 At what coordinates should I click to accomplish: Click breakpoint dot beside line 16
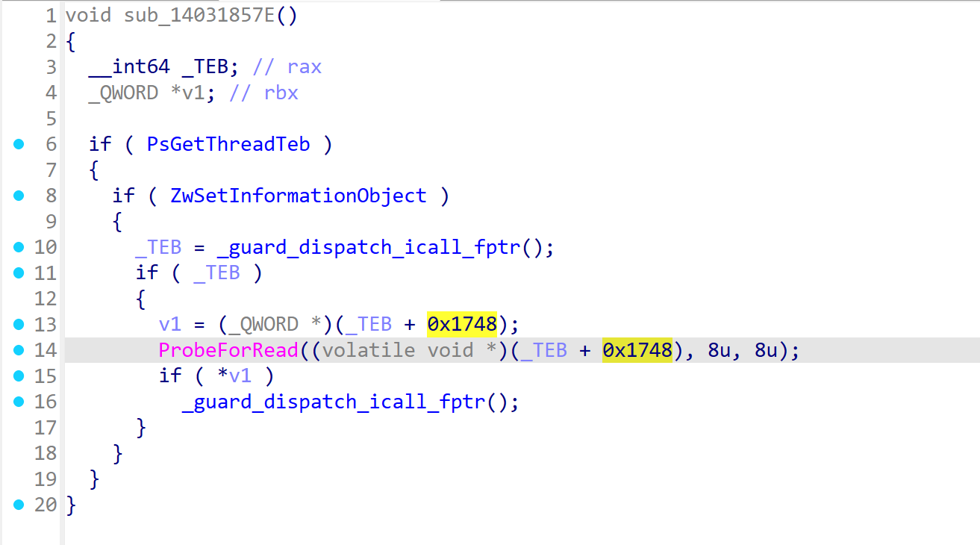tap(19, 402)
